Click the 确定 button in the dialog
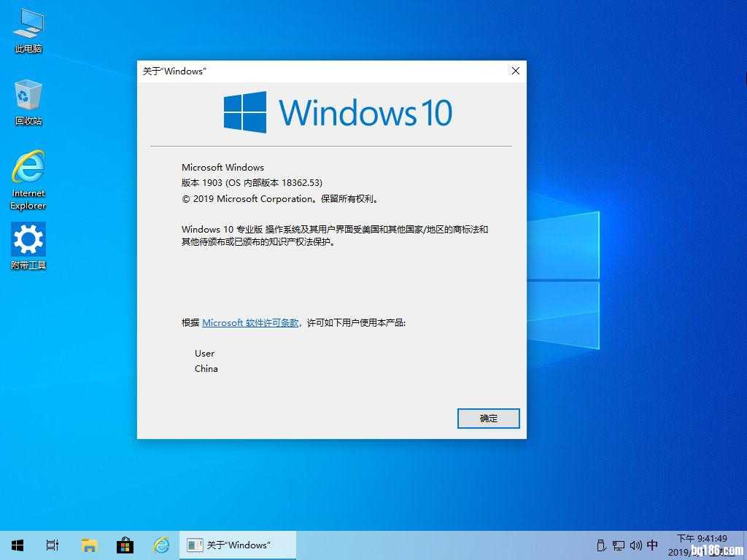 click(488, 419)
